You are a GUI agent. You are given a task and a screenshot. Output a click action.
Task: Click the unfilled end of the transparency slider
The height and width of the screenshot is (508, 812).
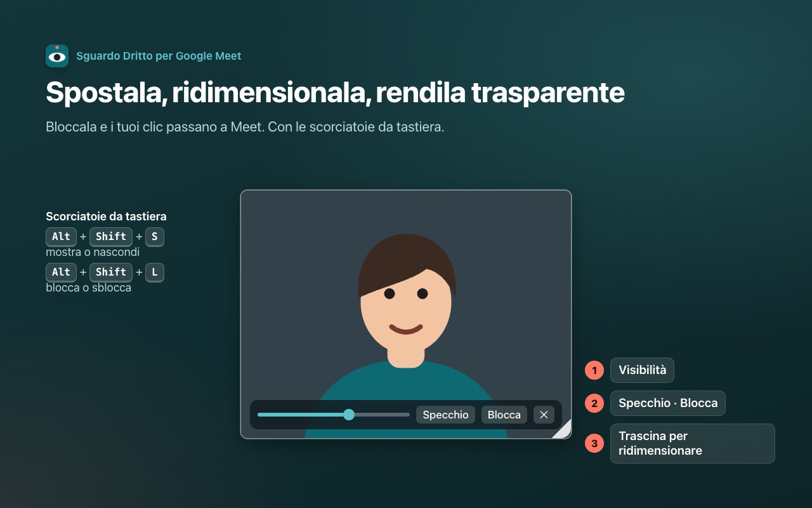pyautogui.click(x=383, y=415)
